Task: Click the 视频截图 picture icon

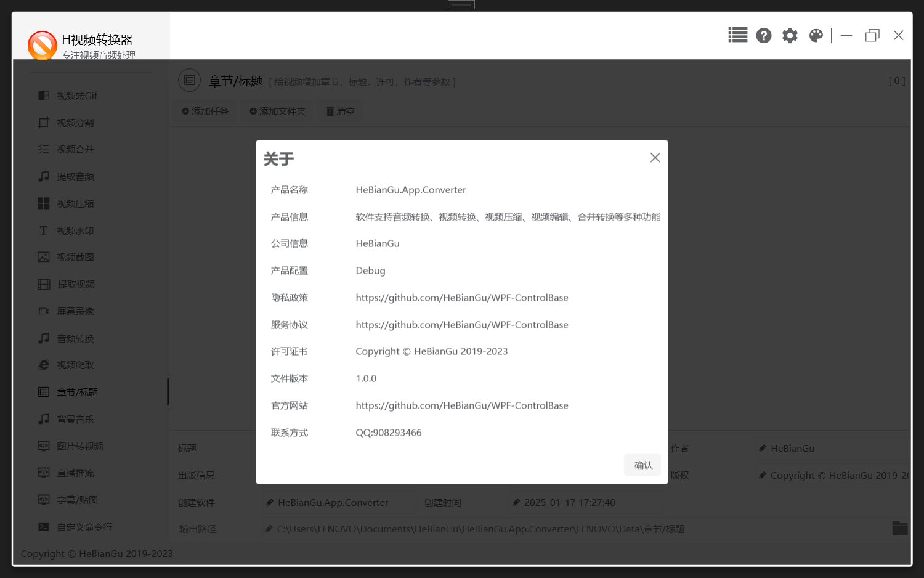Action: (44, 257)
